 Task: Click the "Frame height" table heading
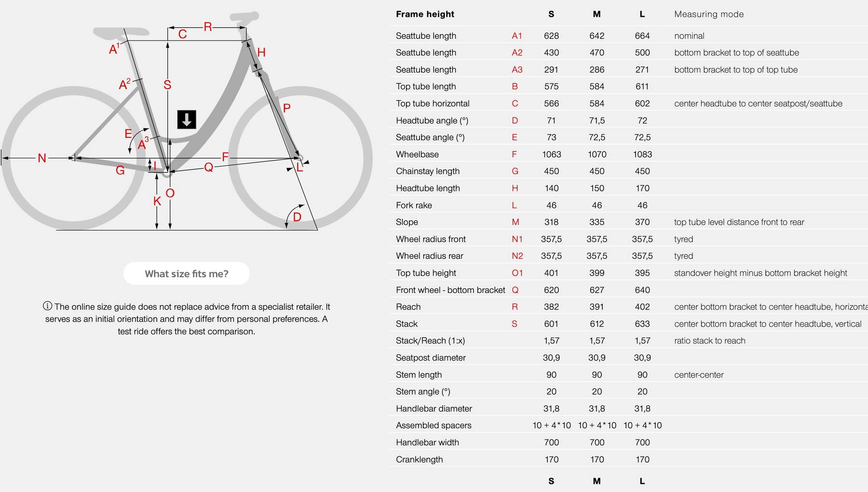pos(425,14)
